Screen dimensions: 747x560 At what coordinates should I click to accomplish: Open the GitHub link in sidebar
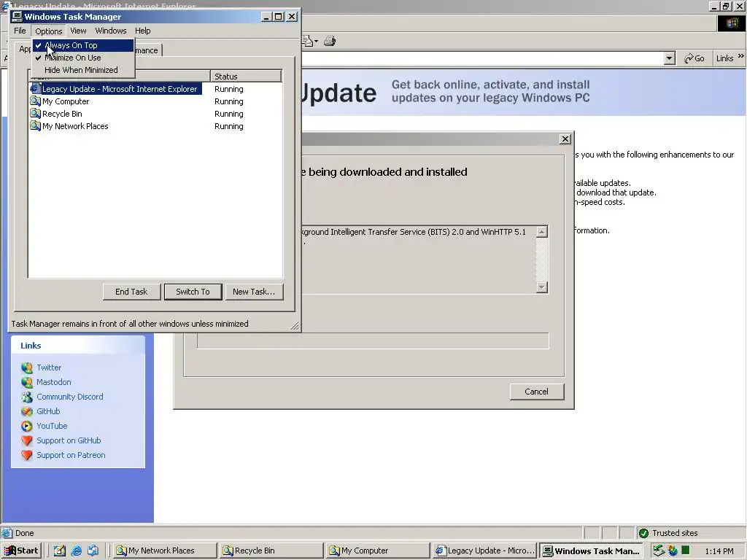(x=48, y=411)
